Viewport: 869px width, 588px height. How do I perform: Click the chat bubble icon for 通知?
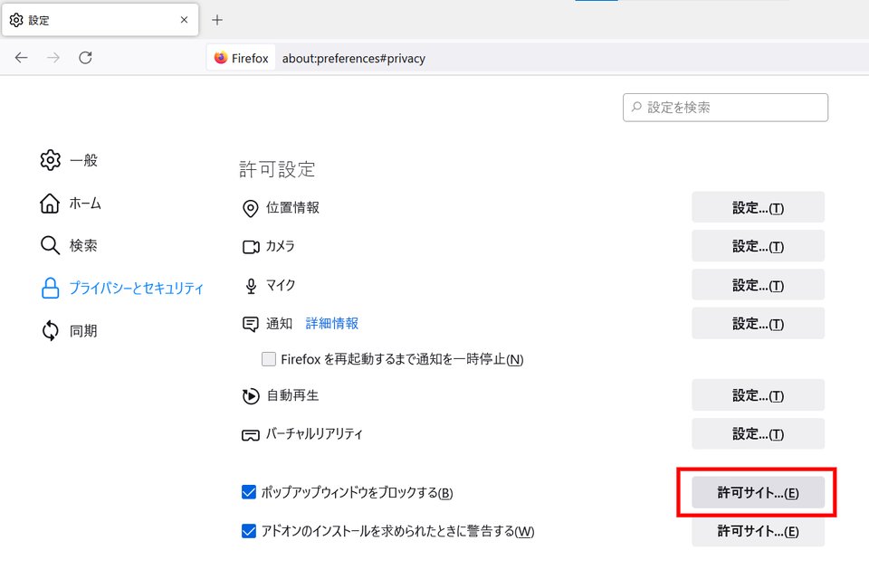point(251,324)
